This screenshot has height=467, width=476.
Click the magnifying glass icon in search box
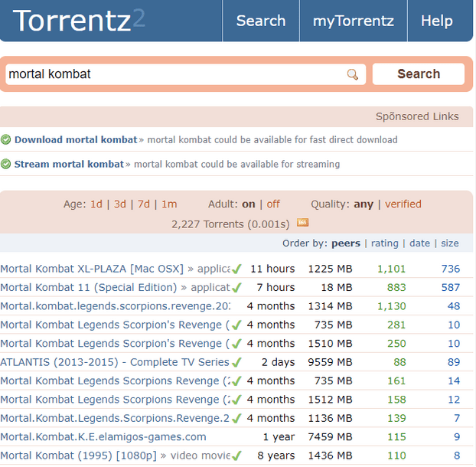point(352,74)
